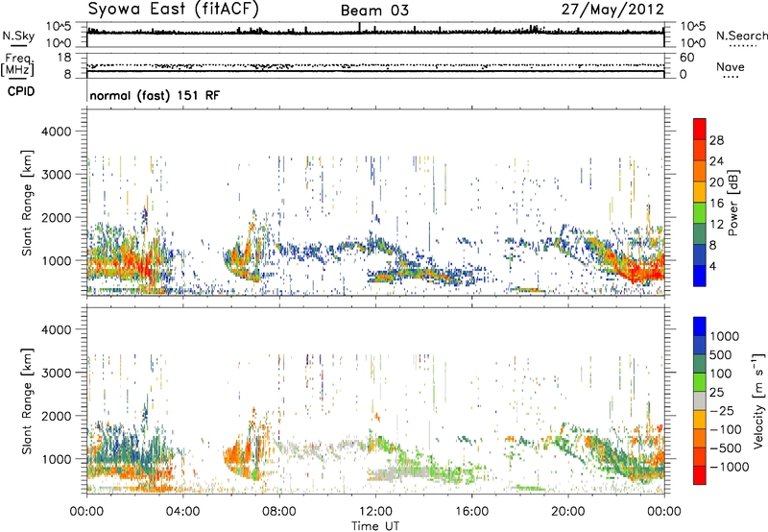Image resolution: width=768 pixels, height=532 pixels.
Task: Click the 'N.Search' legend label
Action: 741,36
